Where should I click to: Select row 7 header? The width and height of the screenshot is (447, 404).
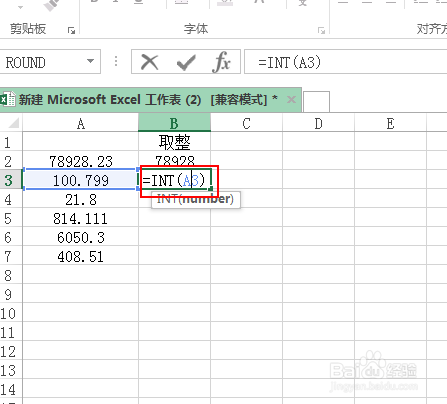11,256
